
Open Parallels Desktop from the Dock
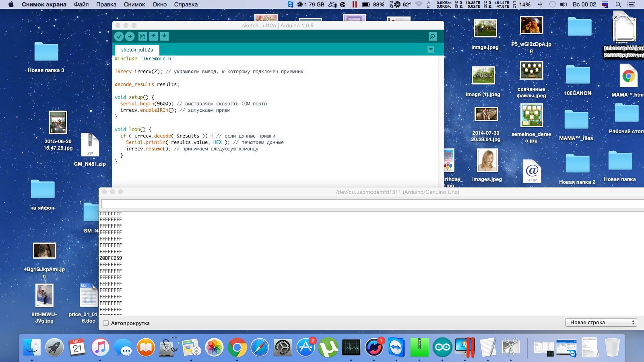coord(465,347)
